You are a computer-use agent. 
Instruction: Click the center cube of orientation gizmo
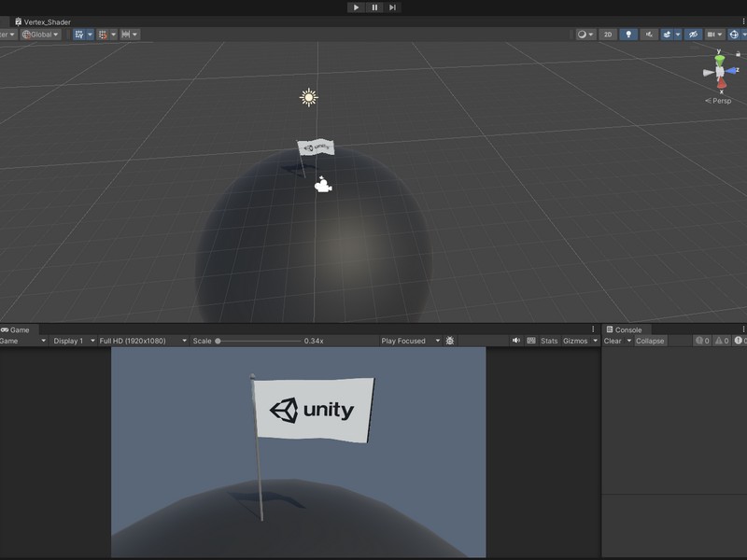[x=720, y=72]
